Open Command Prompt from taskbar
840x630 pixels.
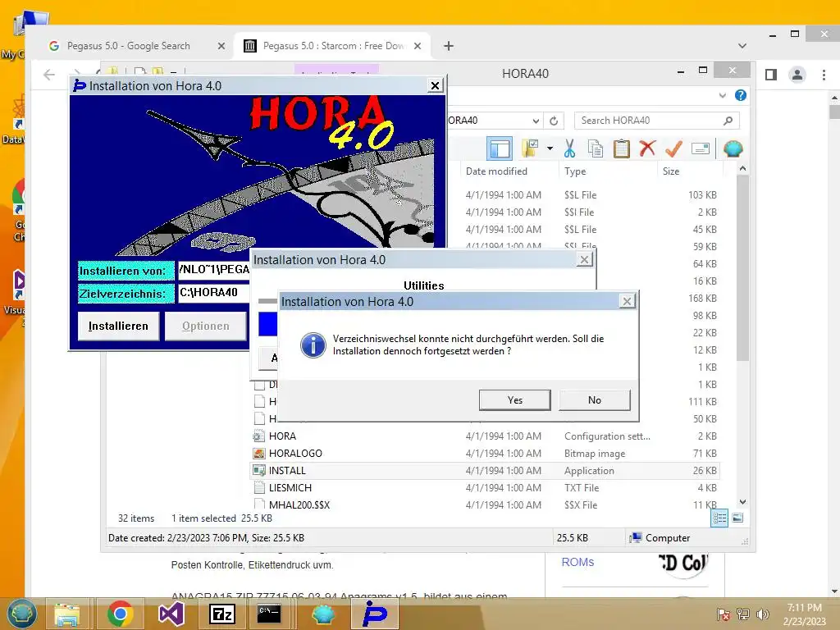click(x=269, y=614)
